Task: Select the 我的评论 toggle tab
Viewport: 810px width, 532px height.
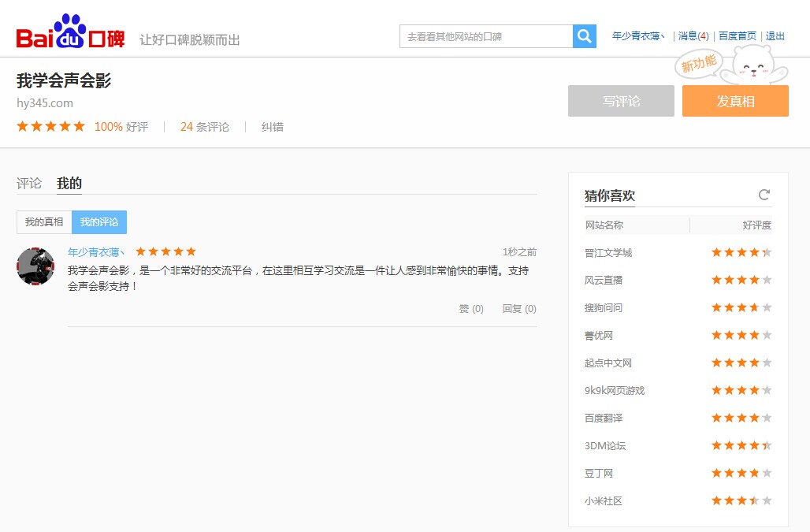Action: pos(99,222)
